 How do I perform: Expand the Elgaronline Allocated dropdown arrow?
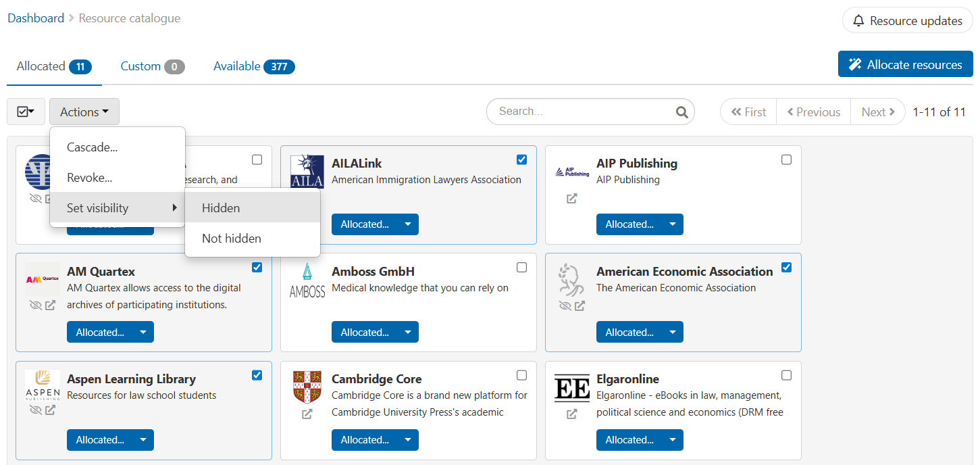pos(673,440)
